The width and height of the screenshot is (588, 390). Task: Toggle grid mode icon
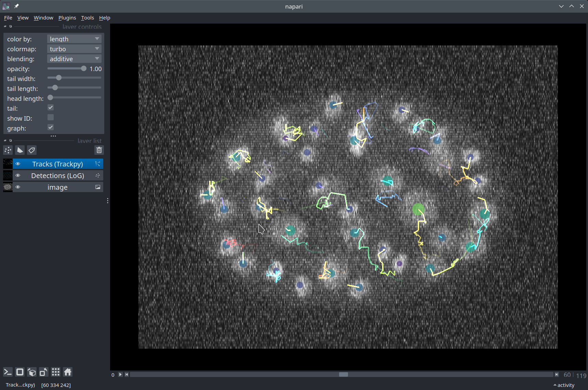tap(56, 372)
